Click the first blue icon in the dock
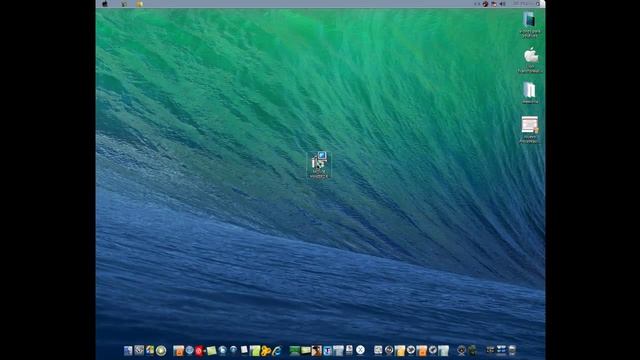 pos(128,350)
